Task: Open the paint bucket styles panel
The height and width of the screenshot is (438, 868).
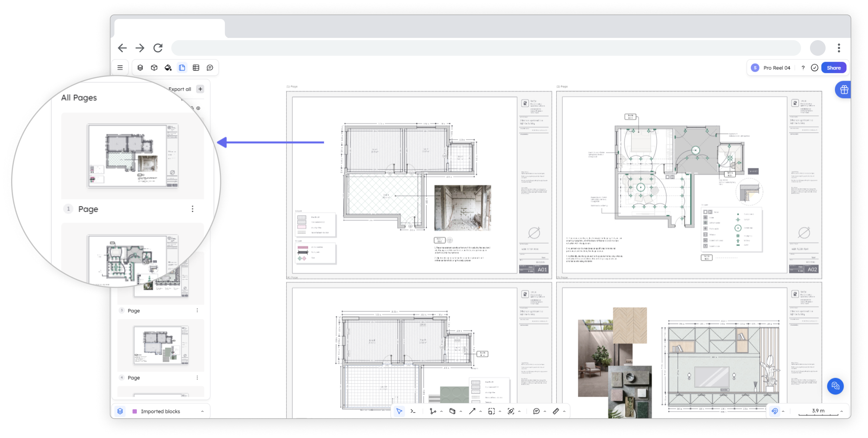Action: click(x=168, y=68)
